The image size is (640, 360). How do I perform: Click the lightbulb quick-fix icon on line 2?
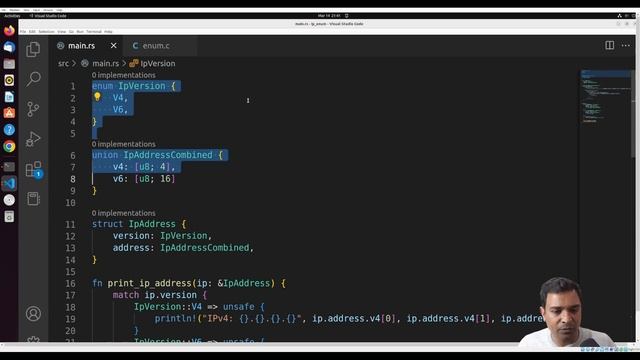(x=97, y=97)
